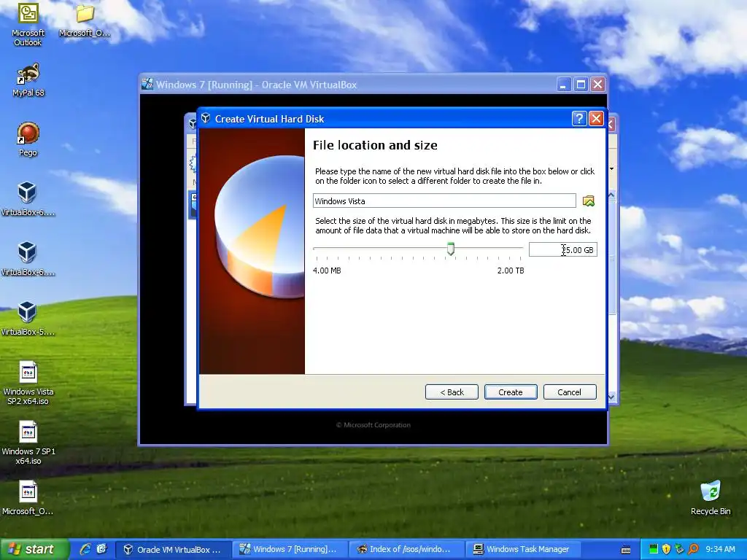
Task: Click the second Quick Launch icon
Action: pos(102,549)
